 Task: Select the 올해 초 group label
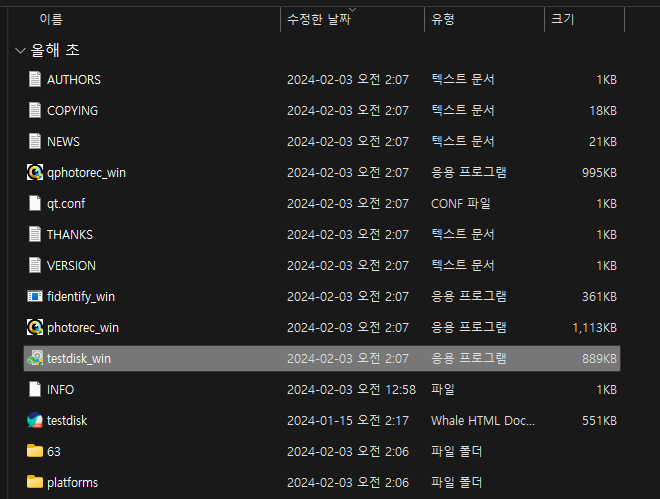[x=55, y=50]
